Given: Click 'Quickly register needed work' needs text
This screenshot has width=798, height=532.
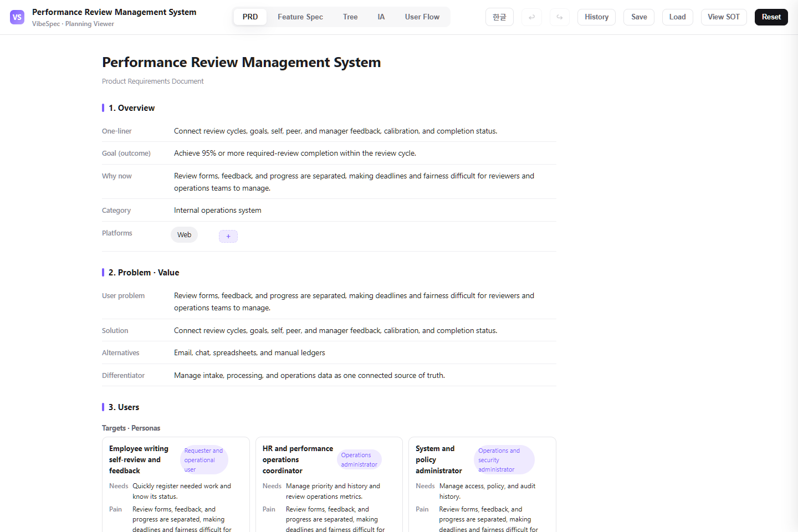Looking at the screenshot, I should click(182, 492).
